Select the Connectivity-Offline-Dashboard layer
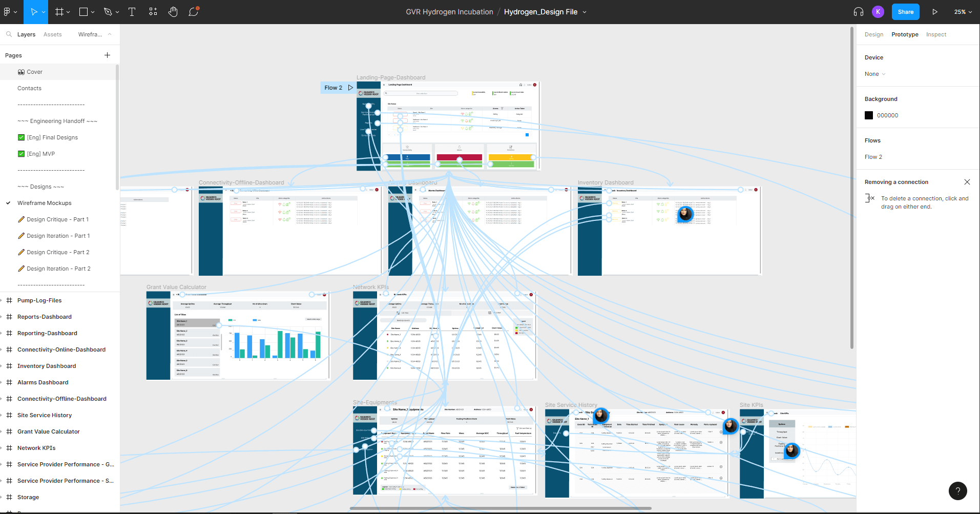The height and width of the screenshot is (514, 980). click(62, 399)
